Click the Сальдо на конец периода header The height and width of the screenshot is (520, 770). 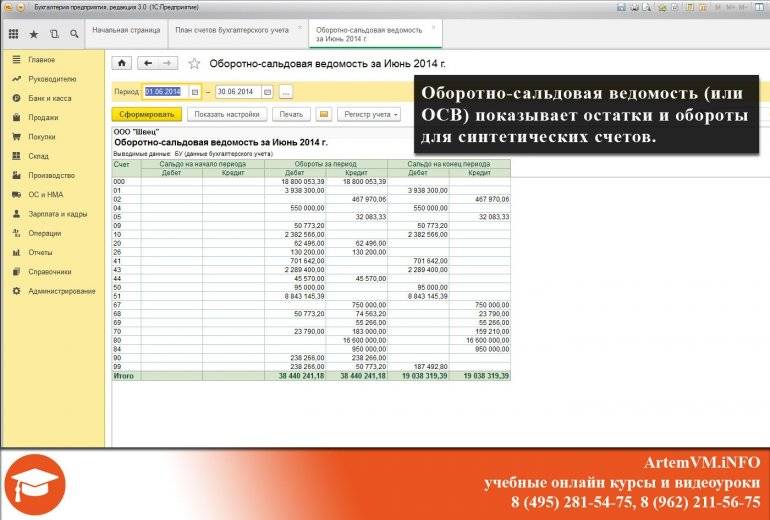449,164
